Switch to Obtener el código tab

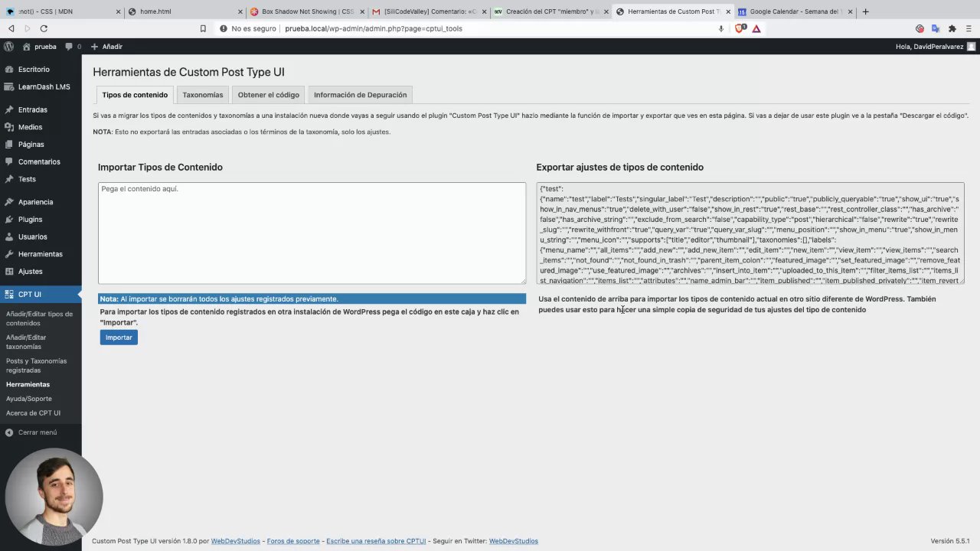(x=269, y=95)
